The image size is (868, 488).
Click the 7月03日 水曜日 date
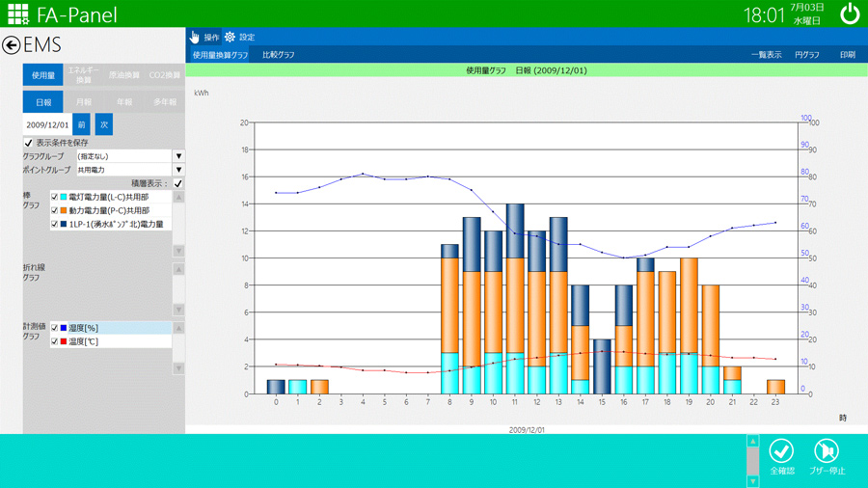pos(807,14)
